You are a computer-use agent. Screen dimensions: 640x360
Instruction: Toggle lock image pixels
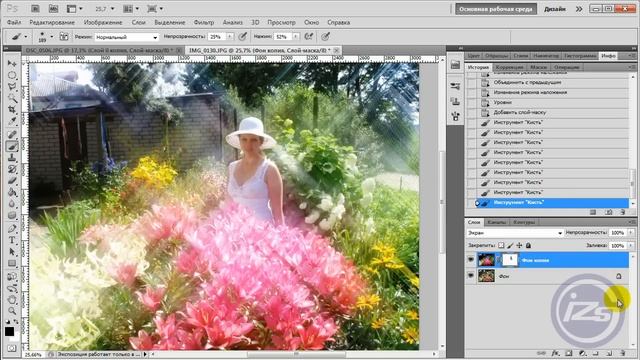pos(510,245)
